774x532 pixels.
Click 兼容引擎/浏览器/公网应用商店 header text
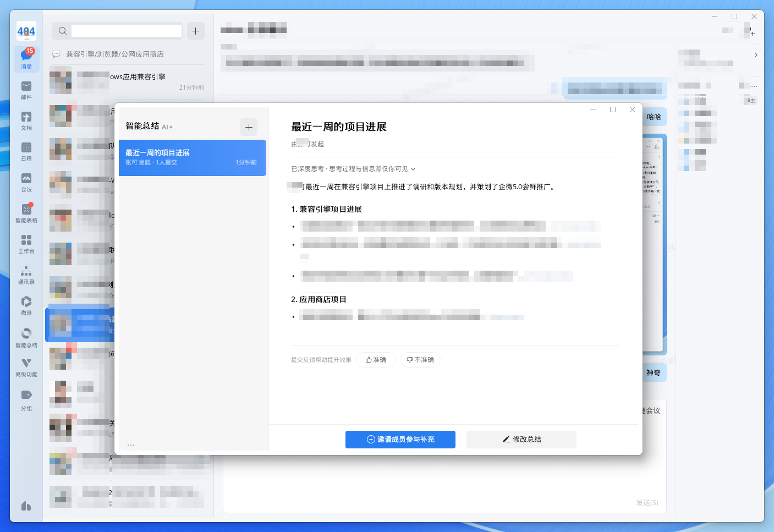point(115,54)
